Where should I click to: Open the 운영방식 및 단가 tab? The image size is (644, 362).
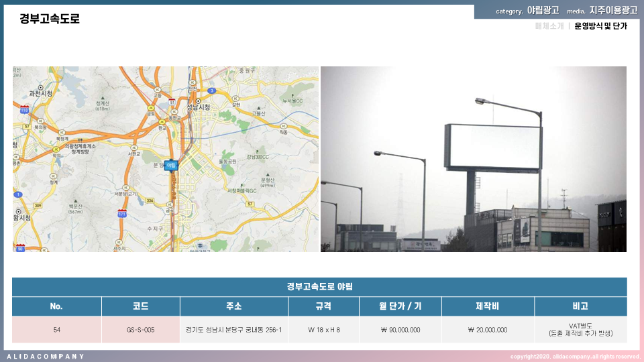click(601, 26)
